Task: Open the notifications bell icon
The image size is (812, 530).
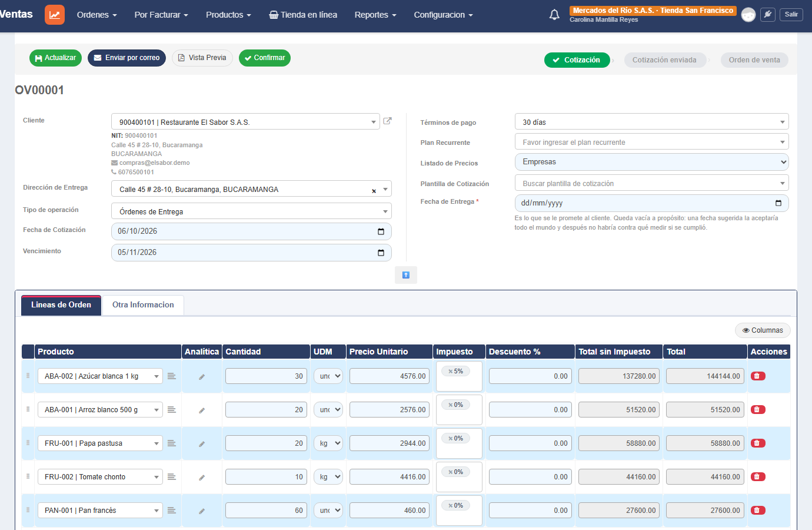Action: (x=554, y=15)
